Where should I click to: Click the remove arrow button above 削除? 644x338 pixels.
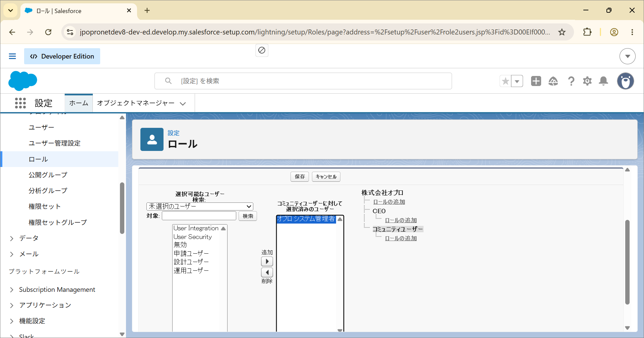[x=267, y=272]
